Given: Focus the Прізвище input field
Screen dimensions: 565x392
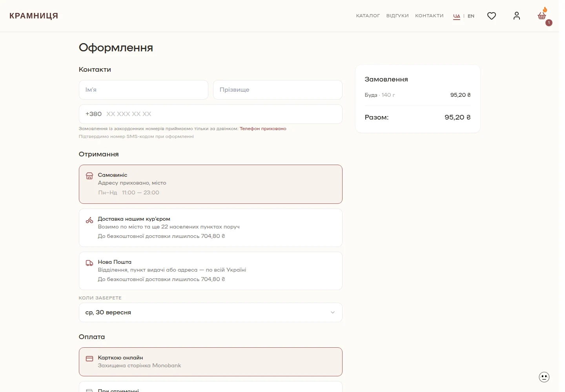Looking at the screenshot, I should [x=278, y=90].
